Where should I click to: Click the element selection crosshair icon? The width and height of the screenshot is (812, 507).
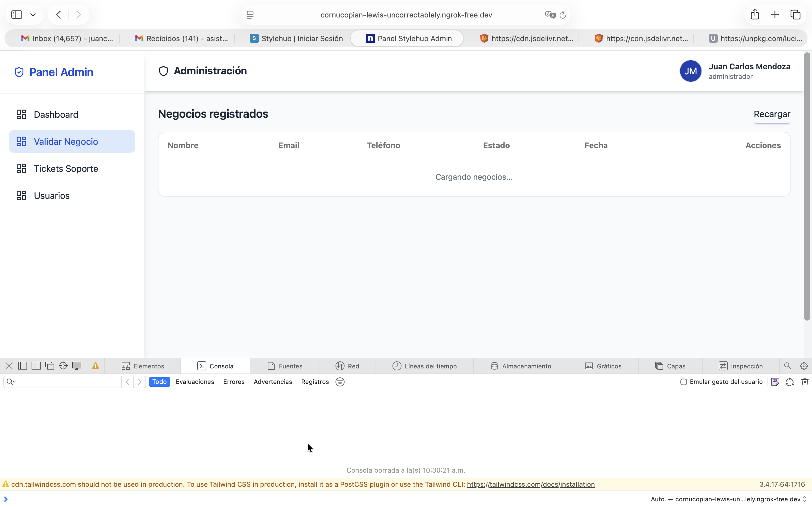point(63,366)
